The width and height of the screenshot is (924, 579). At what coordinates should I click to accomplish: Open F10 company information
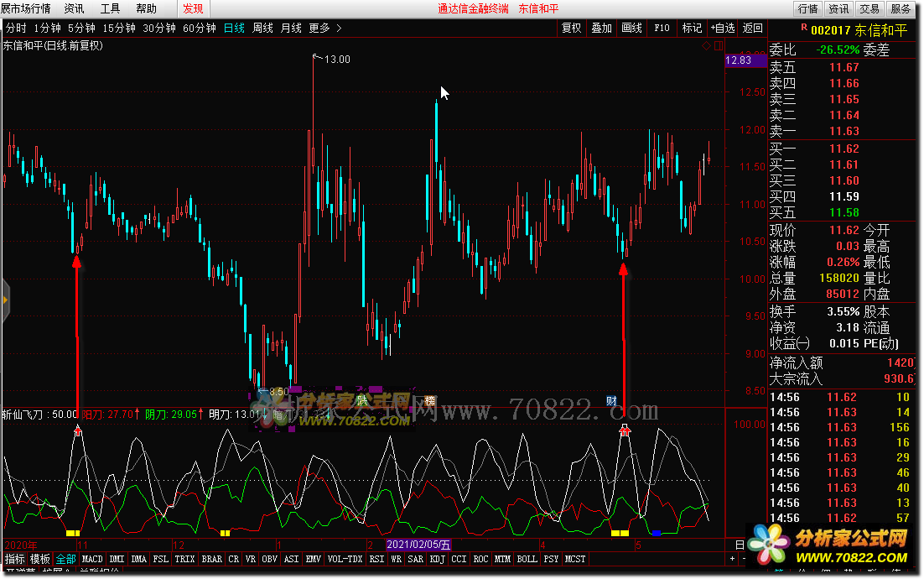tap(662, 28)
